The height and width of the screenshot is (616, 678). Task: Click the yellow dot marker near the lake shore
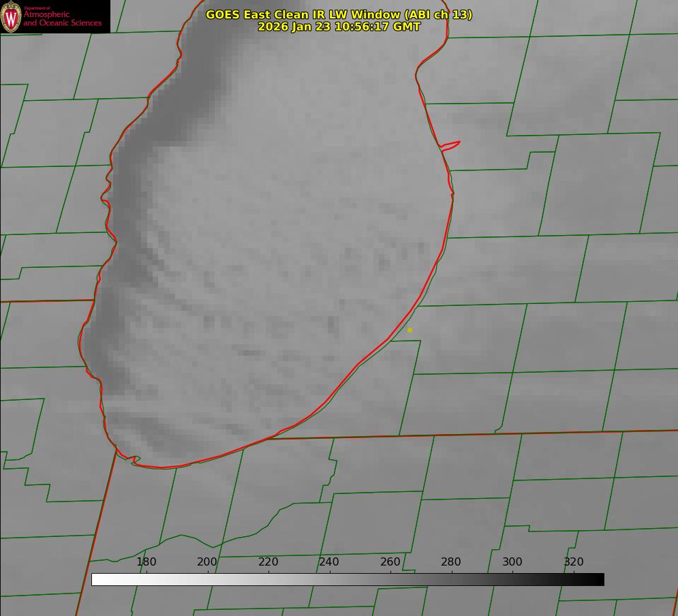coord(410,330)
